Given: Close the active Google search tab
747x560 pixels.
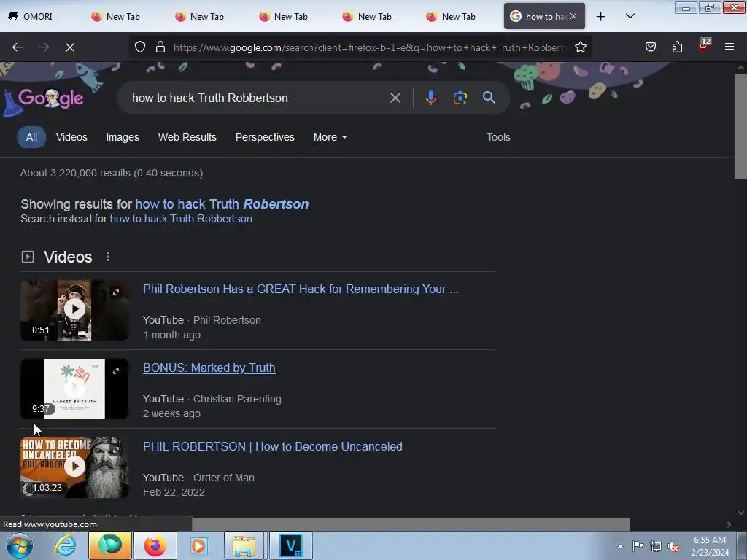Looking at the screenshot, I should click(573, 16).
